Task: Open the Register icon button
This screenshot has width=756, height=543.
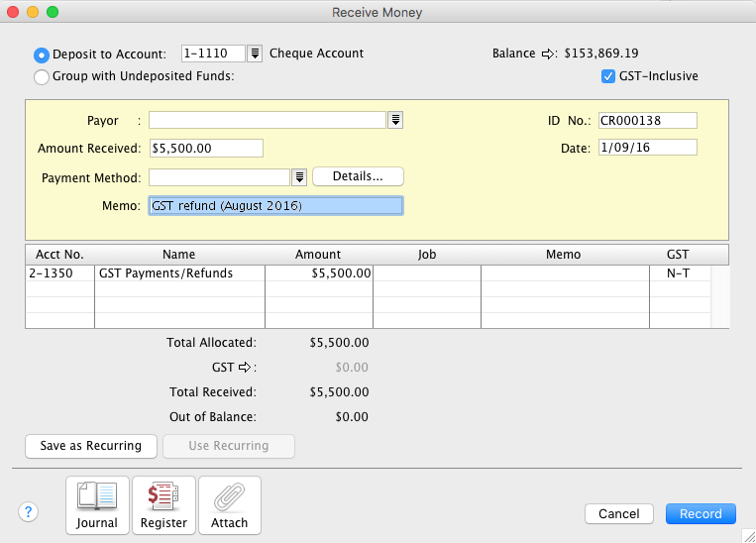Action: tap(163, 505)
